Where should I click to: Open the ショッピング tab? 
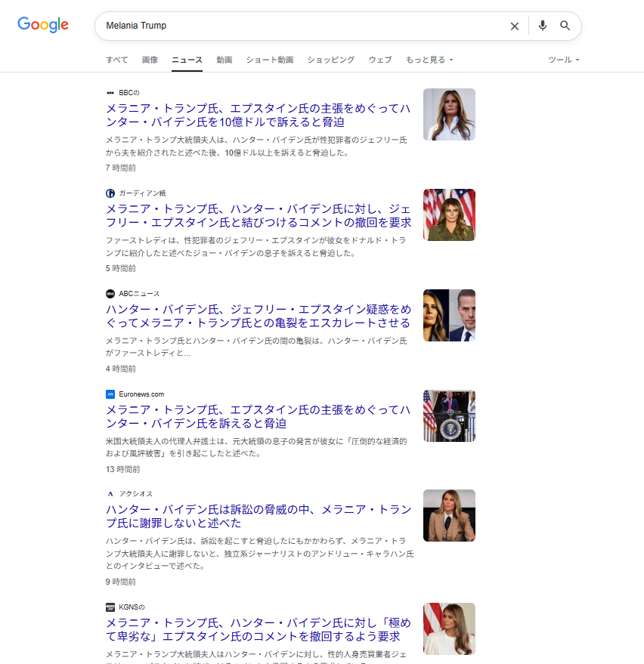[x=331, y=60]
